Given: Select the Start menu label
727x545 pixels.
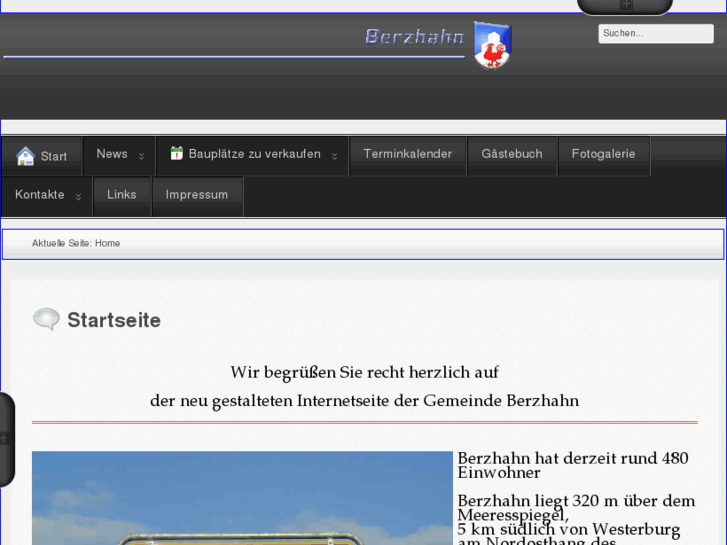Looking at the screenshot, I should tap(54, 157).
